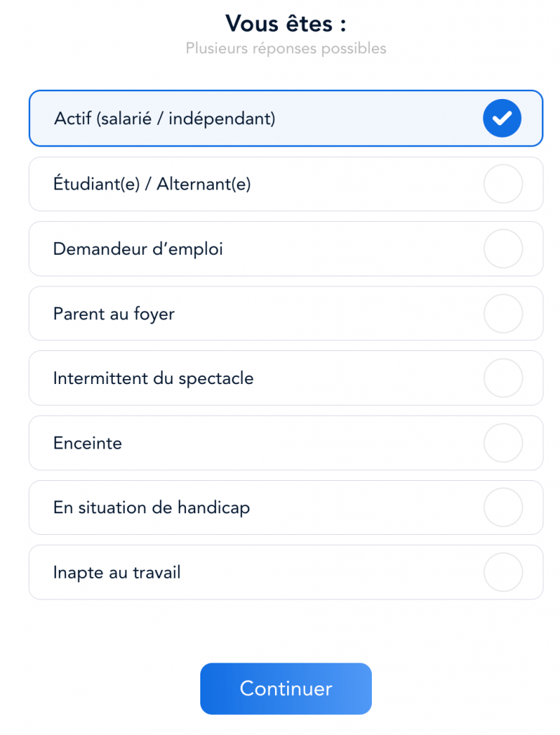Click the circle beside 'En situation de handicap'

point(503,507)
